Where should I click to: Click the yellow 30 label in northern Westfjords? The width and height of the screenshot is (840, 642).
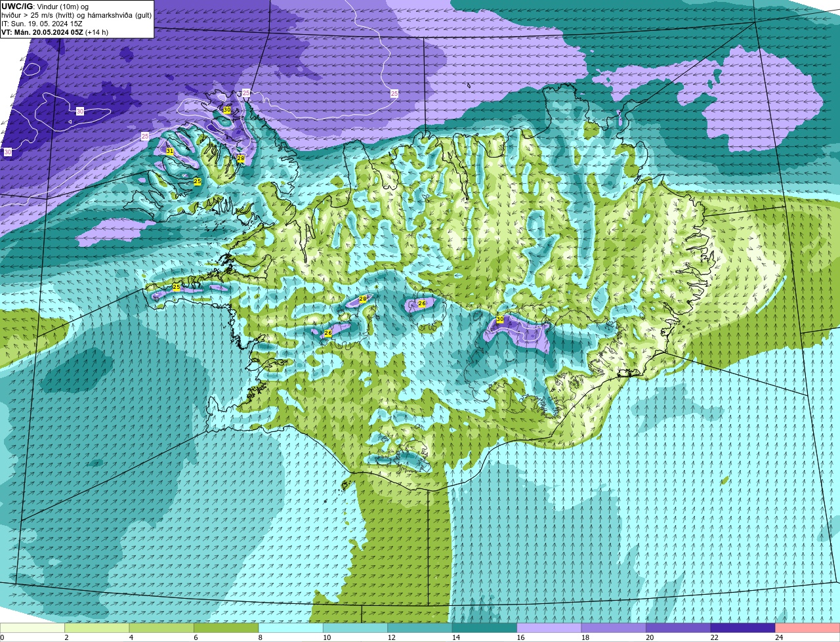pyautogui.click(x=227, y=110)
